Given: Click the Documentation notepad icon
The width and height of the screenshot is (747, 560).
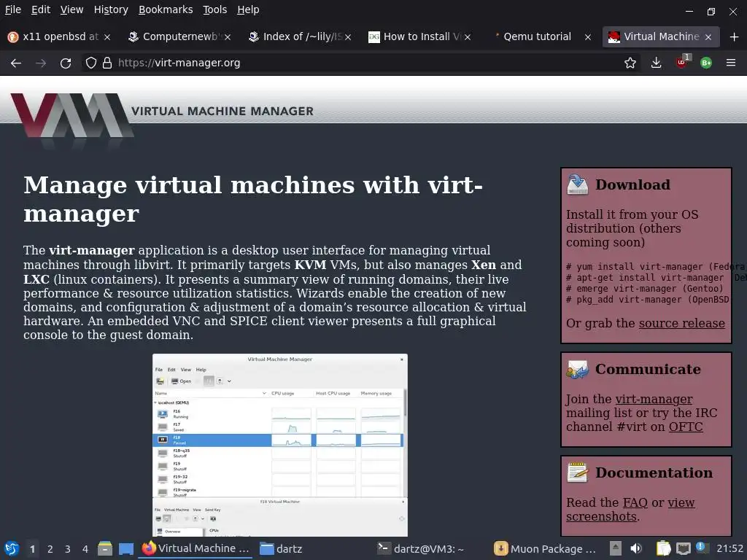Looking at the screenshot, I should pyautogui.click(x=578, y=472).
